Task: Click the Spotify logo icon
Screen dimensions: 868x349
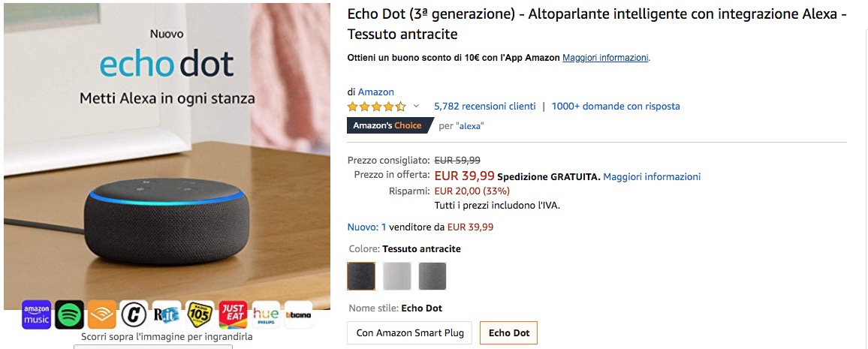Action: click(69, 314)
